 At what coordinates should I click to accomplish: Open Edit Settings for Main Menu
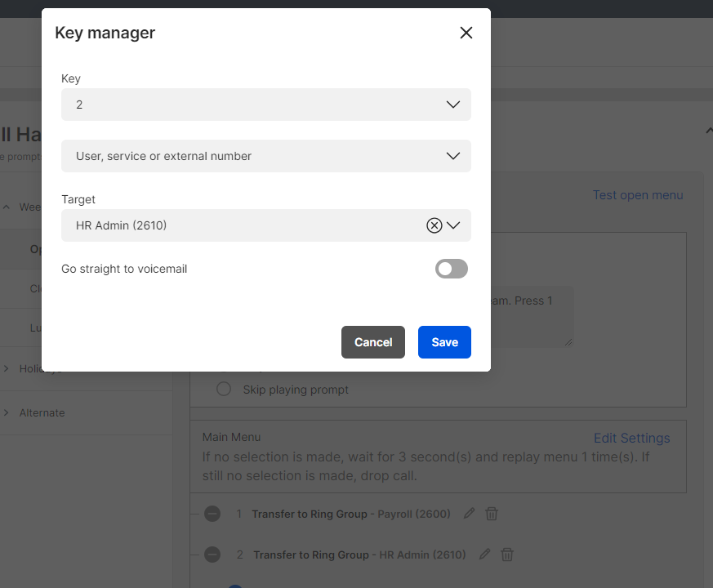[631, 439]
